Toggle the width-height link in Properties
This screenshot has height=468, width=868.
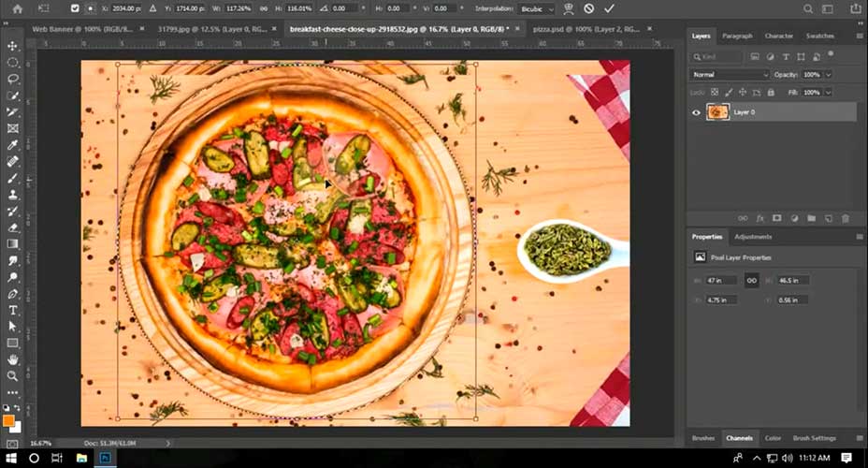[x=750, y=280]
